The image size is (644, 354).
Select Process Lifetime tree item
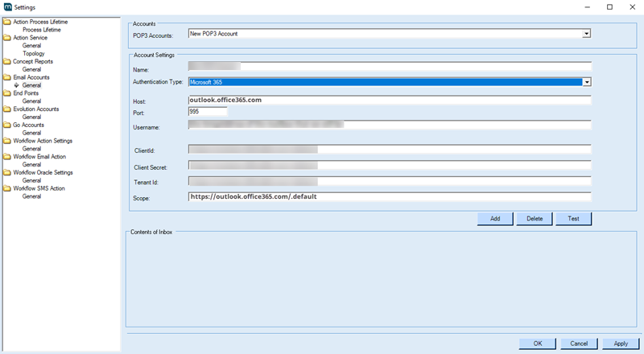41,30
